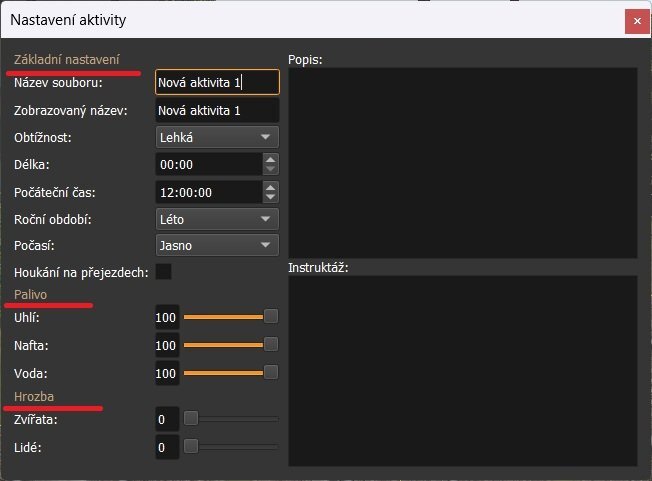The width and height of the screenshot is (652, 481).
Task: Click the Zvířata slider handle
Action: point(191,419)
